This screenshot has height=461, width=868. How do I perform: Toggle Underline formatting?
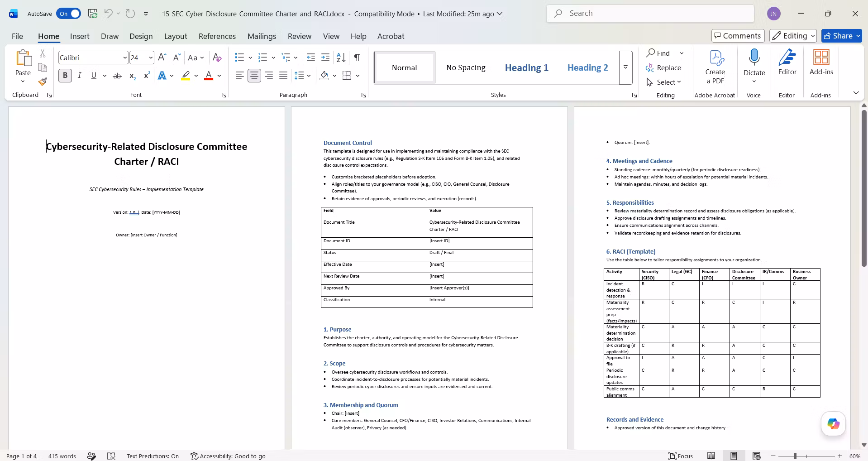pyautogui.click(x=94, y=76)
